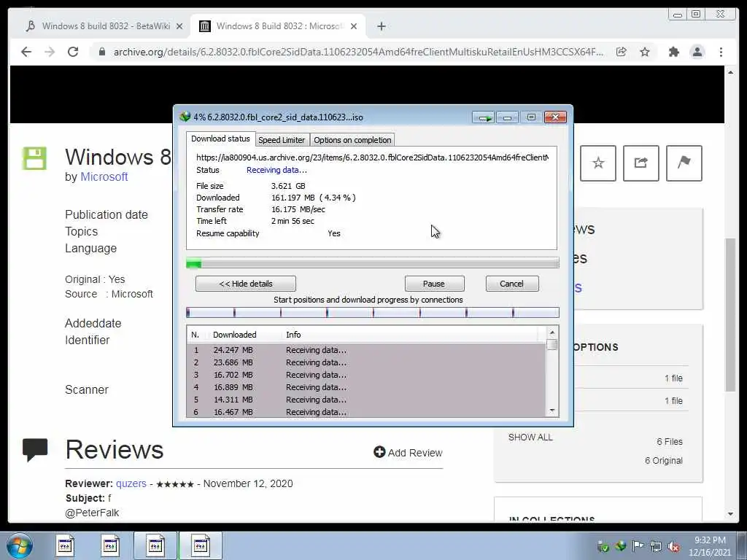Open reviewer quzers profile link
Image resolution: width=747 pixels, height=560 pixels.
point(131,483)
